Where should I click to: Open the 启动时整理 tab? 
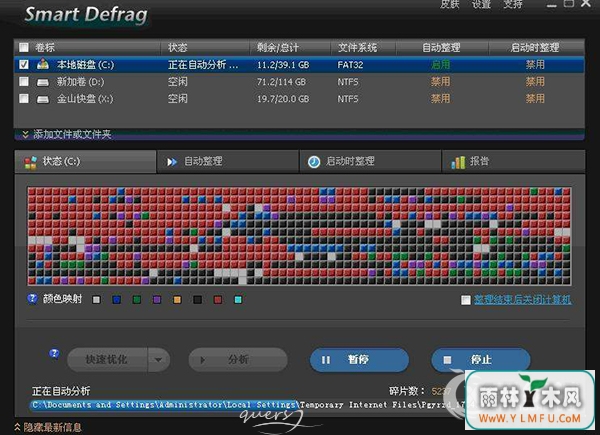(x=370, y=161)
